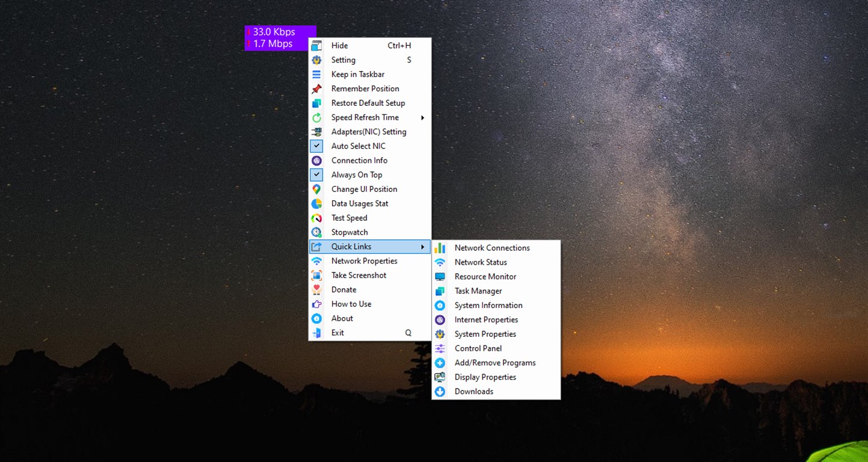The image size is (868, 462).
Task: Click the Take Screenshot icon
Action: point(316,276)
